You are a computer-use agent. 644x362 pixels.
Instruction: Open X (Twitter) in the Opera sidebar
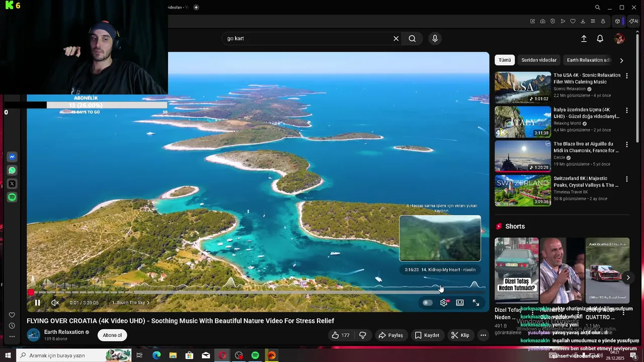click(12, 184)
